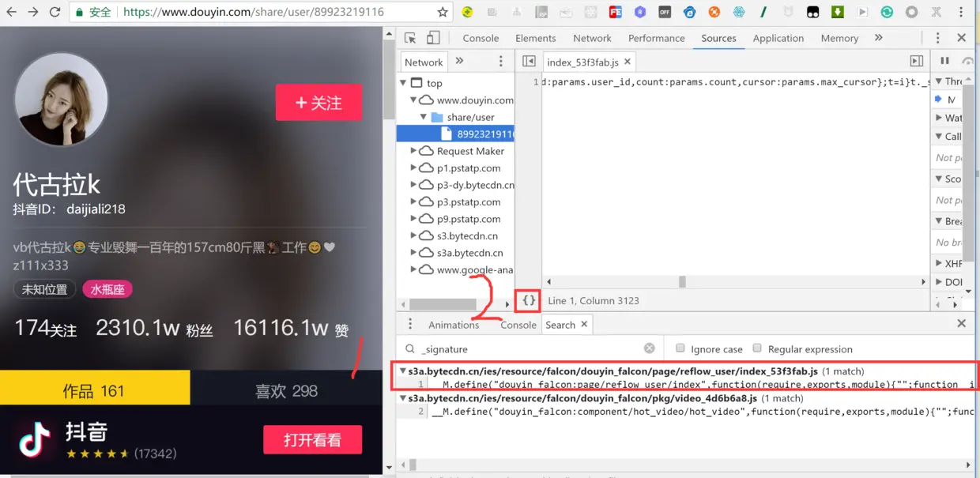Show more navigator tabs chevron
This screenshot has width=980, height=478.
coord(459,62)
